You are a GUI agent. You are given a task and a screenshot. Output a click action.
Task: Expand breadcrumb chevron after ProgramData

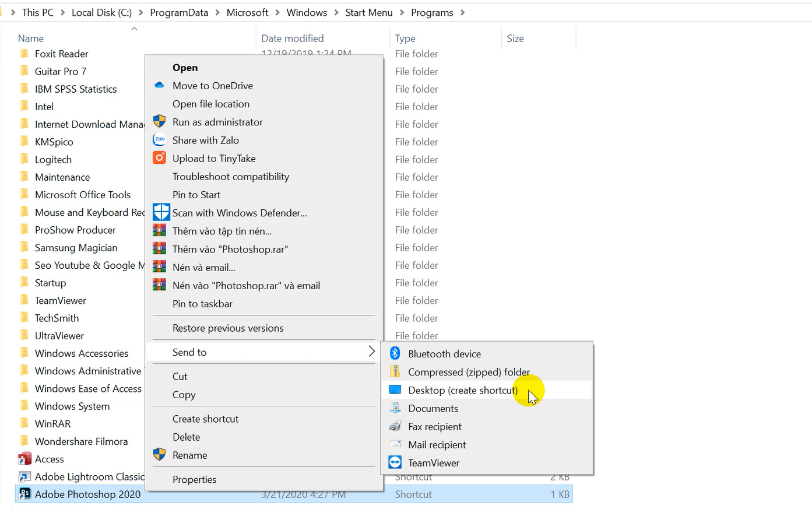(x=217, y=12)
